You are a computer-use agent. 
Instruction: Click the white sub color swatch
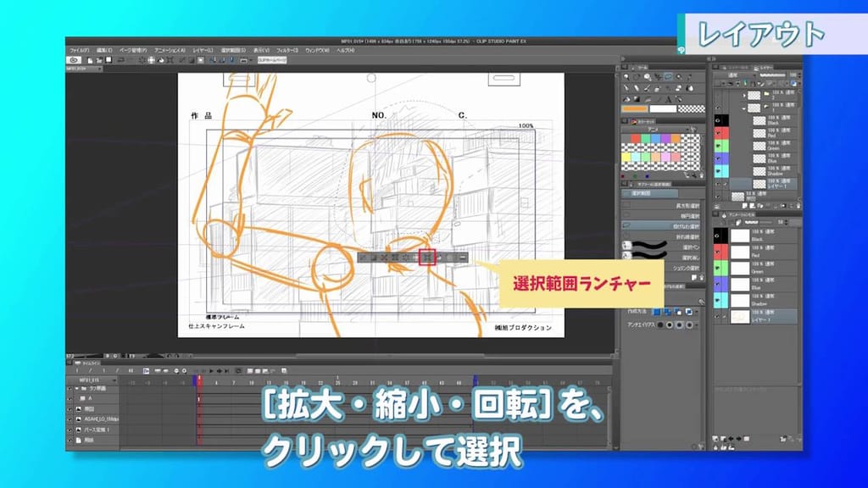click(x=663, y=109)
